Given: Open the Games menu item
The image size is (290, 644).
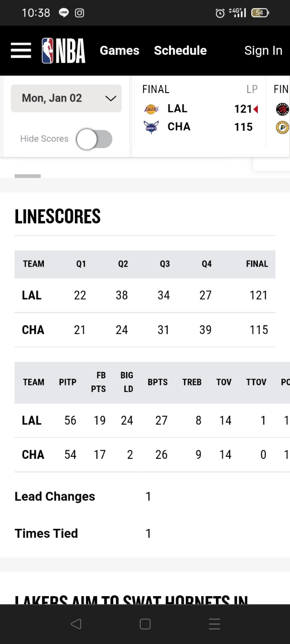Looking at the screenshot, I should tap(119, 50).
